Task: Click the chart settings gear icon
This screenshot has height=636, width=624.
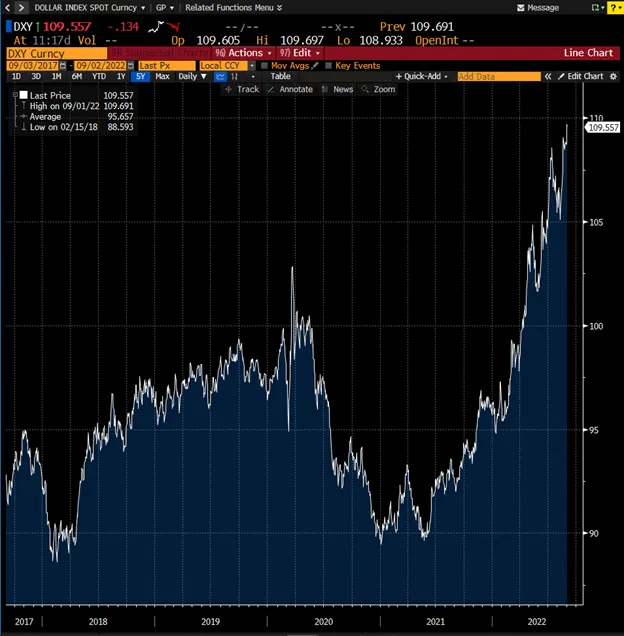Action: [x=613, y=76]
